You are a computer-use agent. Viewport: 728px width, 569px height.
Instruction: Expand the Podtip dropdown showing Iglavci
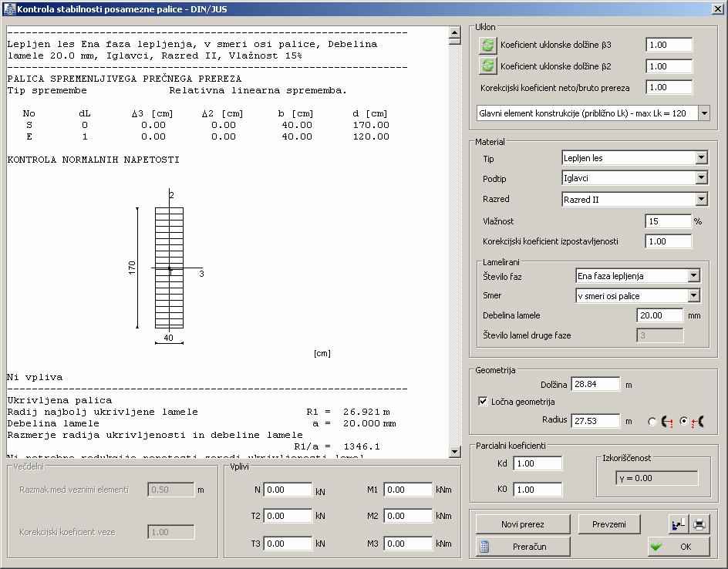(x=701, y=178)
